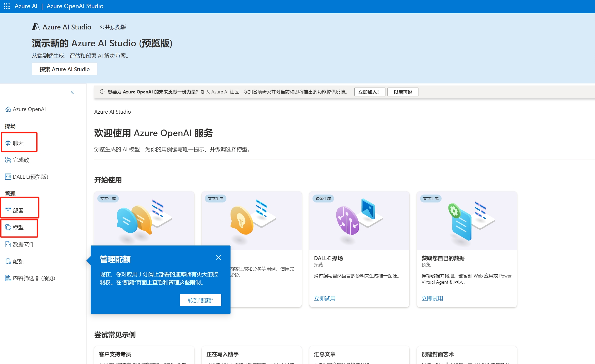Click the 立即加入! button
The image size is (595, 364).
click(369, 92)
